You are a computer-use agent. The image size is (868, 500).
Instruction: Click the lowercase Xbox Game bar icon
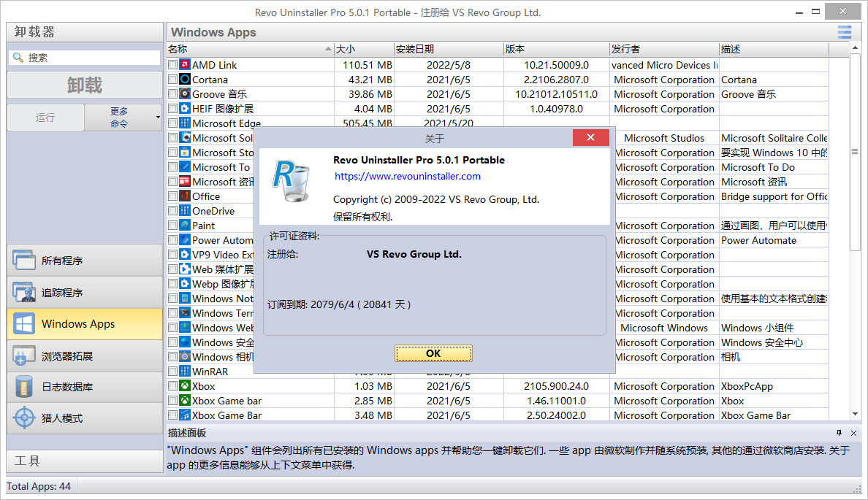pyautogui.click(x=185, y=401)
